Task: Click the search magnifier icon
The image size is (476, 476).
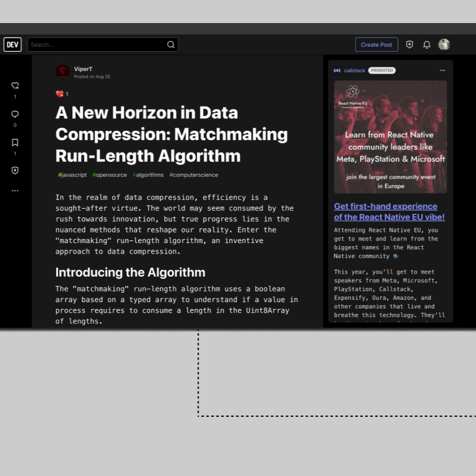Action: coord(171,45)
